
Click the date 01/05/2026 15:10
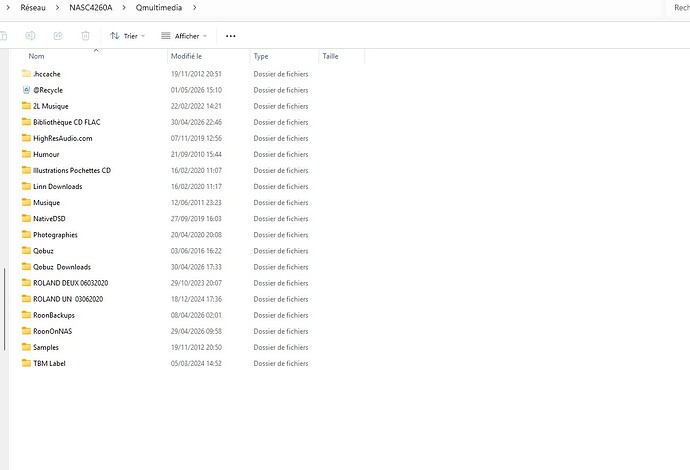click(196, 90)
